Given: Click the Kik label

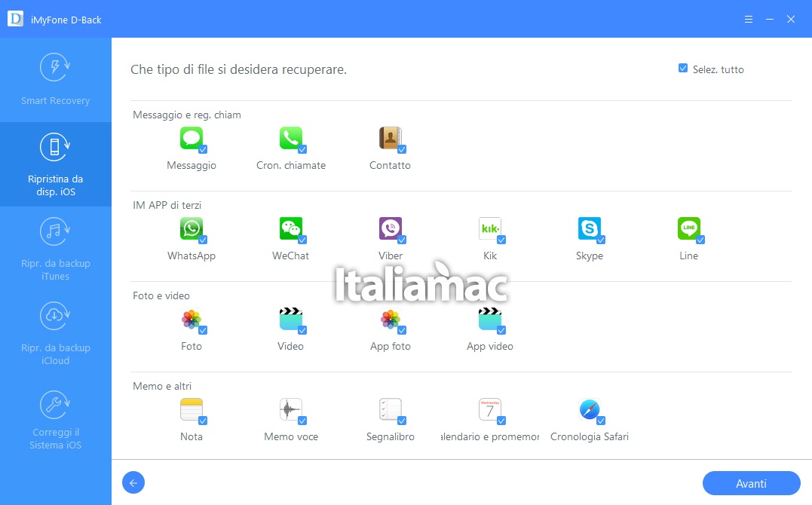Looking at the screenshot, I should [490, 256].
